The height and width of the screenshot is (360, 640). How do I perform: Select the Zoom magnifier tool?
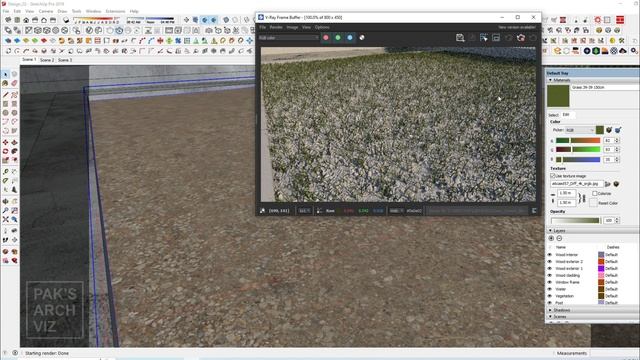(5, 210)
